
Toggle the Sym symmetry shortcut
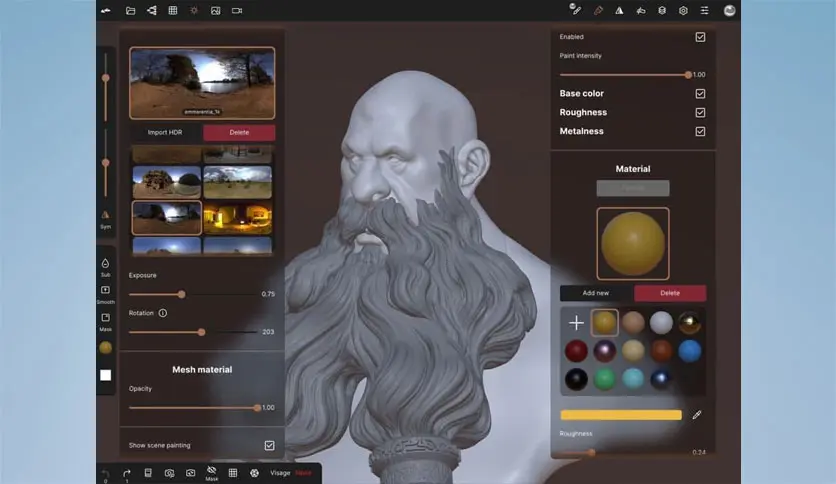click(x=106, y=219)
